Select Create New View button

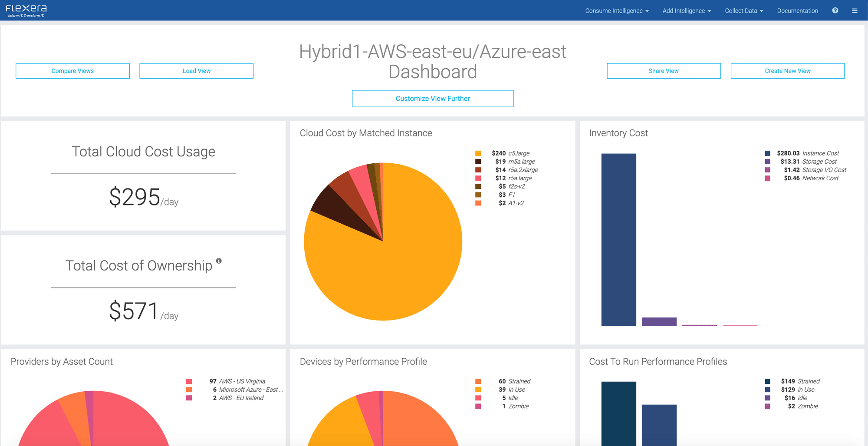[787, 71]
